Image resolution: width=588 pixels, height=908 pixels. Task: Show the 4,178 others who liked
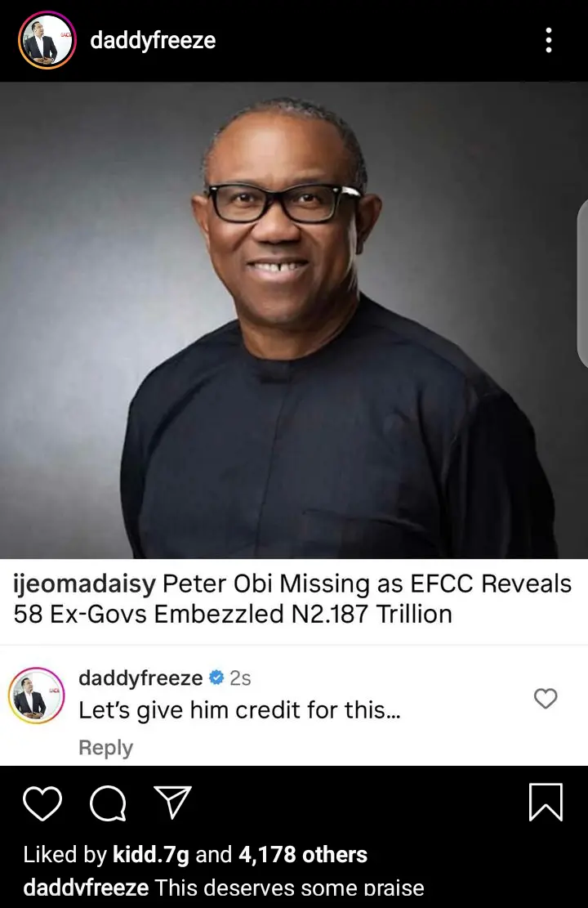point(303,854)
